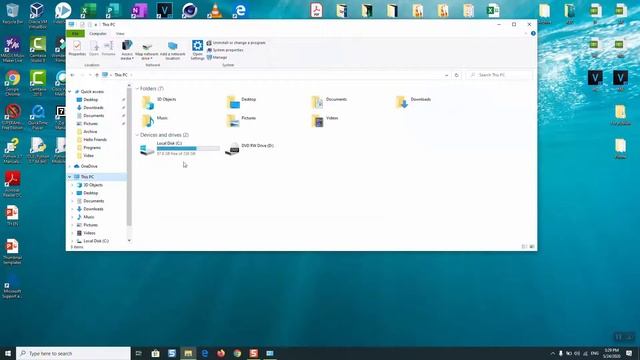Open the File ribbon tab
The width and height of the screenshot is (640, 360).
[x=76, y=33]
